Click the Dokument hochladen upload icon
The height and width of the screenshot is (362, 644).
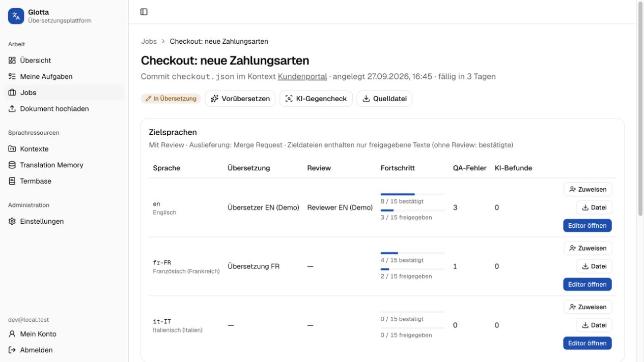pos(12,109)
